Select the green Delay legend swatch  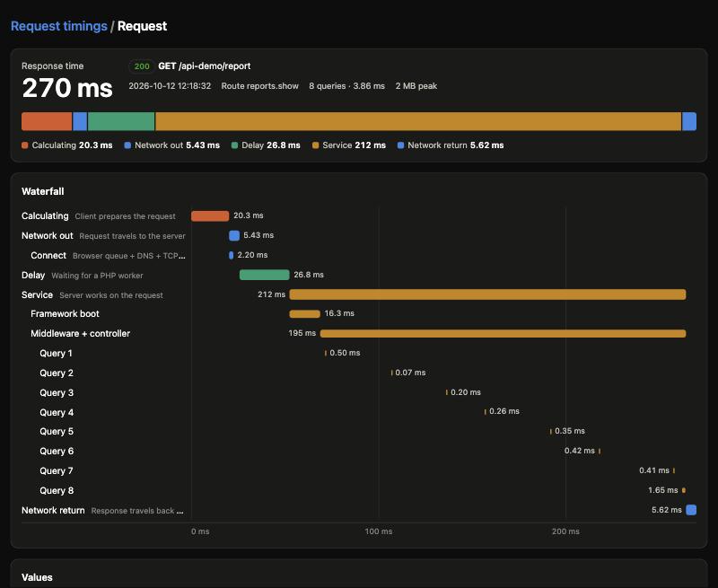tap(234, 145)
